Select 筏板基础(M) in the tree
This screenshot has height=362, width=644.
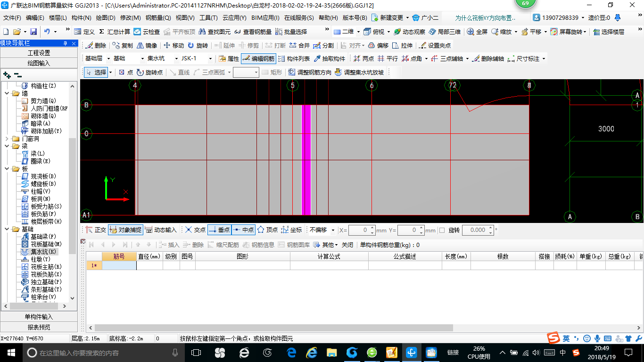(46, 244)
